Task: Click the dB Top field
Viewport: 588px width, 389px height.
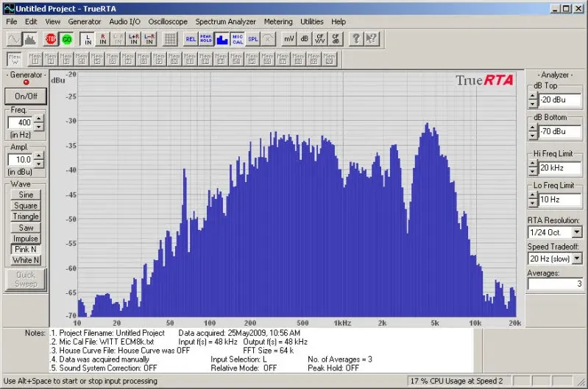Action: [560, 100]
